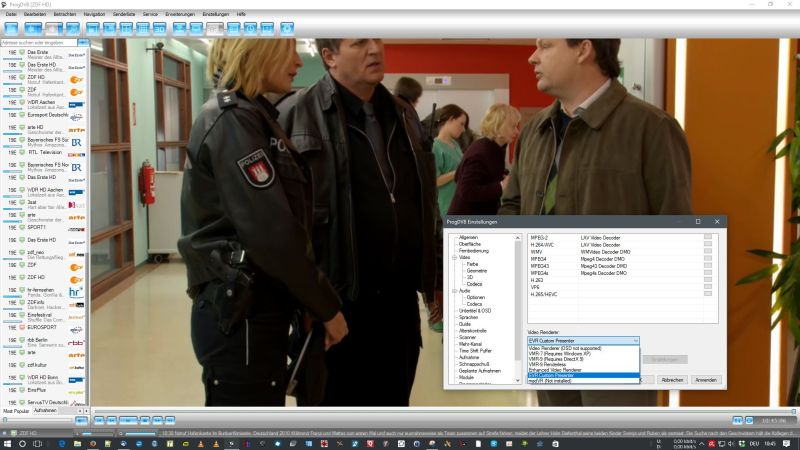Click the ZDF HD channel logo in list
Screen dimensions: 800x450
click(x=76, y=80)
